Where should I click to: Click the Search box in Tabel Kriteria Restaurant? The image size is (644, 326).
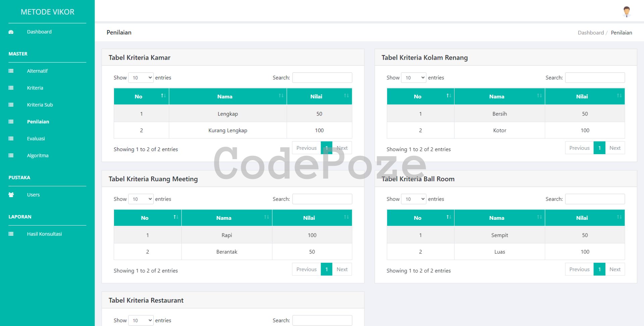(322, 320)
